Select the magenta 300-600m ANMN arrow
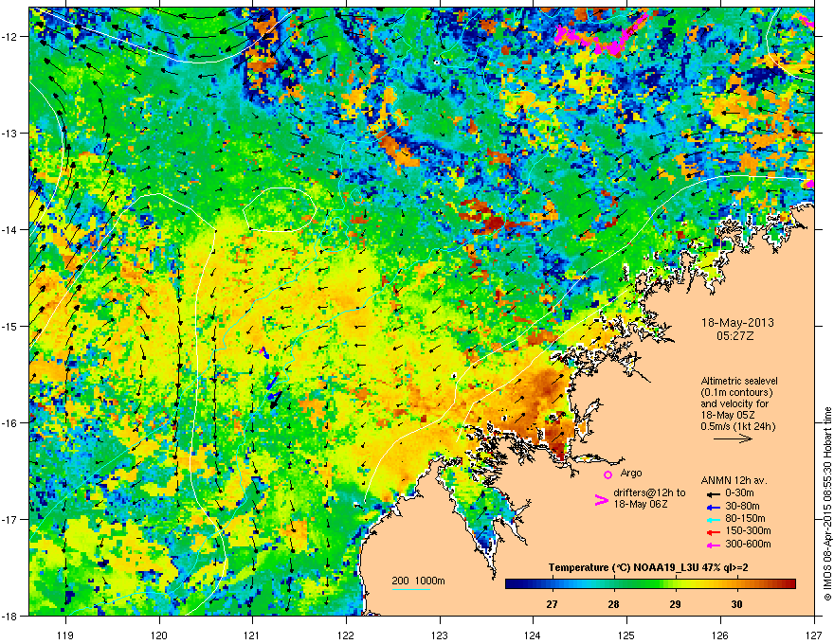834x644 pixels. pos(714,545)
